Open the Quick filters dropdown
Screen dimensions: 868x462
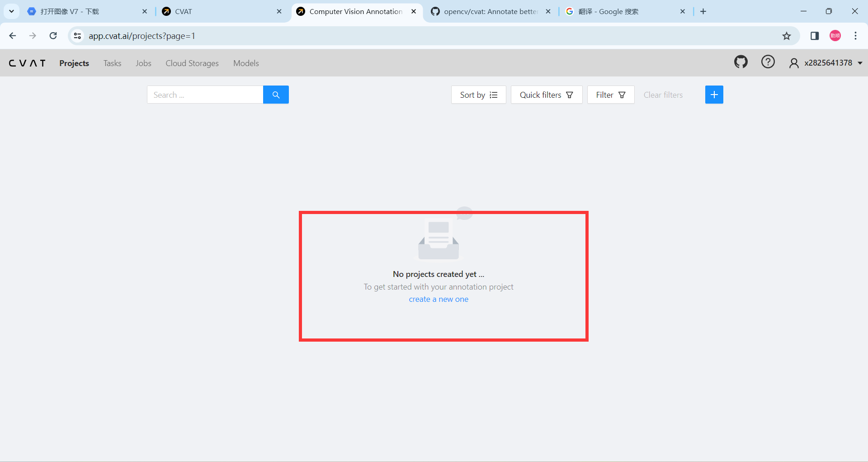point(547,95)
